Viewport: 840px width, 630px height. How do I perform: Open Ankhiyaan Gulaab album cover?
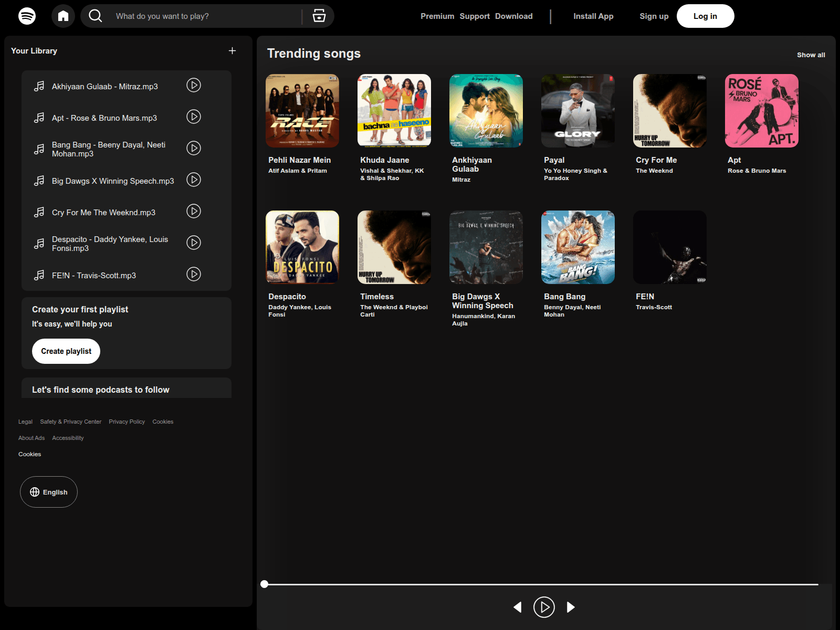[486, 111]
